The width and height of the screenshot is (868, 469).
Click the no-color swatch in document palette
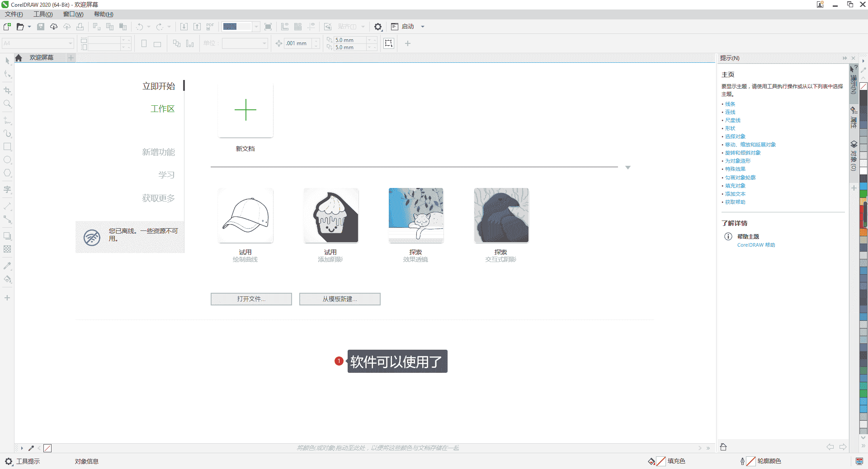pyautogui.click(x=47, y=448)
